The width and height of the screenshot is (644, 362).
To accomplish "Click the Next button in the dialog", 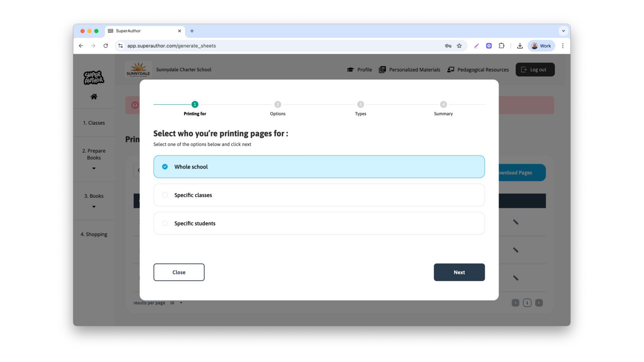I will [x=459, y=272].
